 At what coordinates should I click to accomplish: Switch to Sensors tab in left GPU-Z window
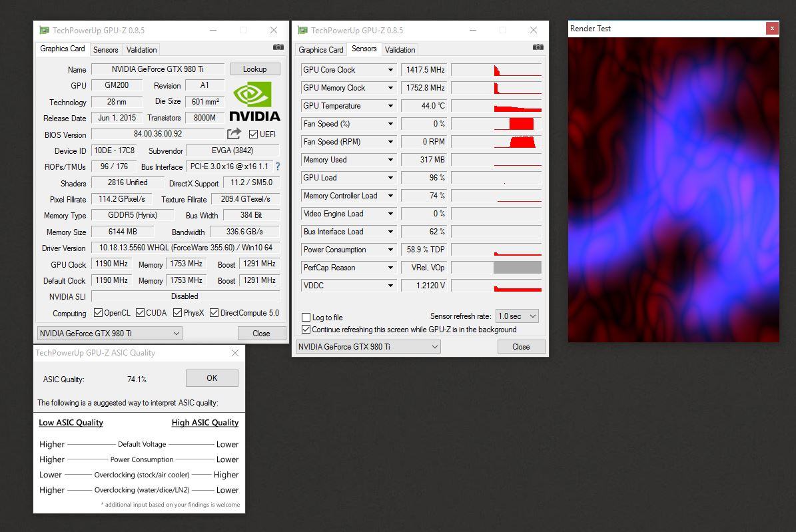[x=106, y=50]
